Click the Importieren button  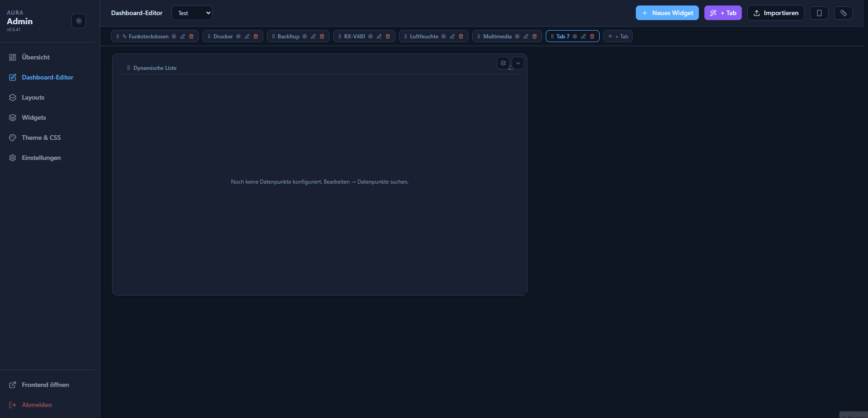click(x=776, y=13)
